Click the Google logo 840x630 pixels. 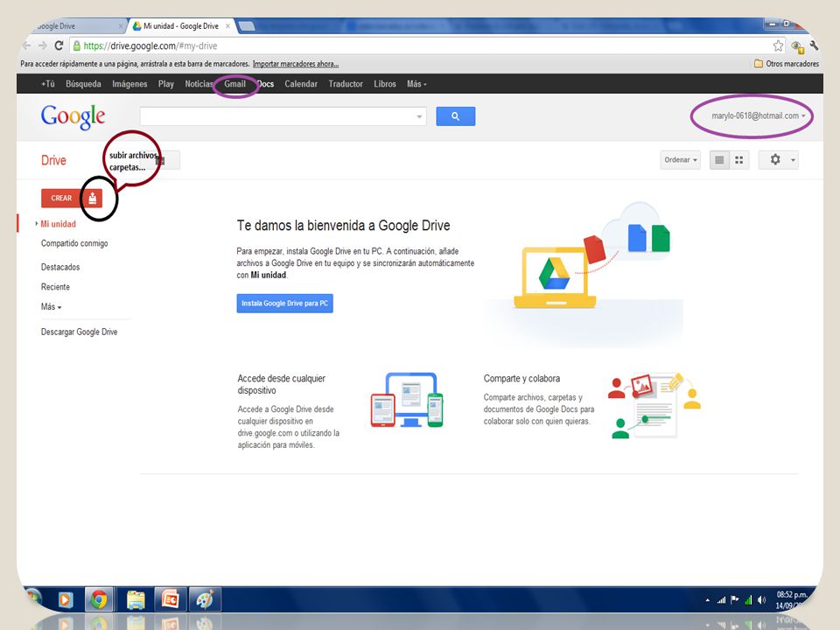73,116
